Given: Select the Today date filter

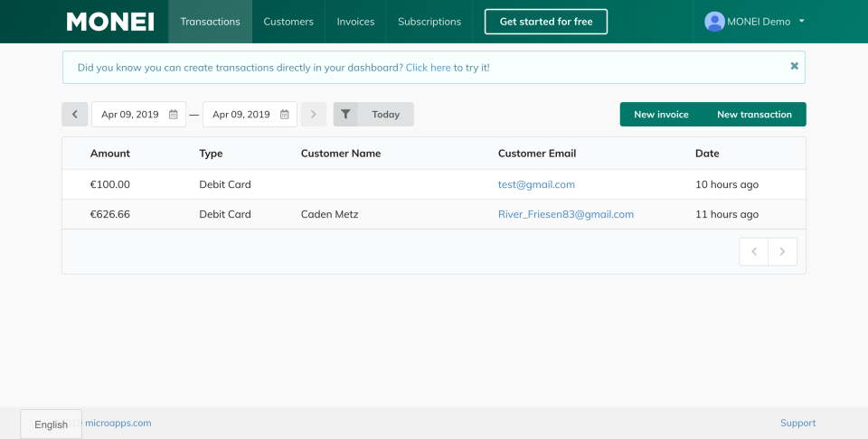Looking at the screenshot, I should coord(386,115).
